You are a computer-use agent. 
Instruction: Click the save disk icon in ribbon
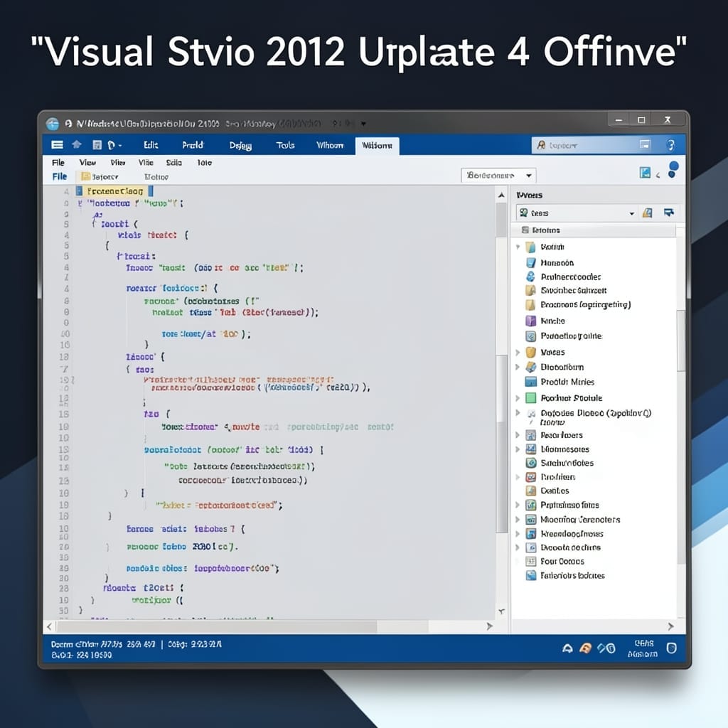point(97,145)
